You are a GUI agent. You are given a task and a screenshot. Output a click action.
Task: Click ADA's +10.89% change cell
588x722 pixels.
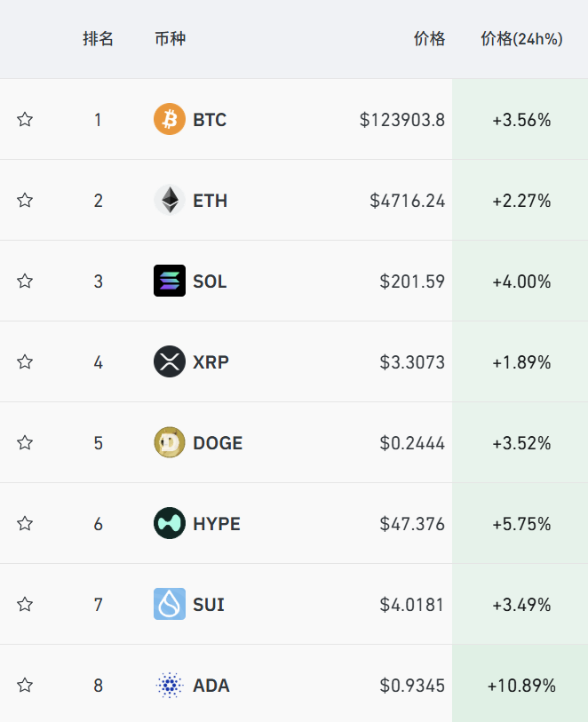[521, 685]
